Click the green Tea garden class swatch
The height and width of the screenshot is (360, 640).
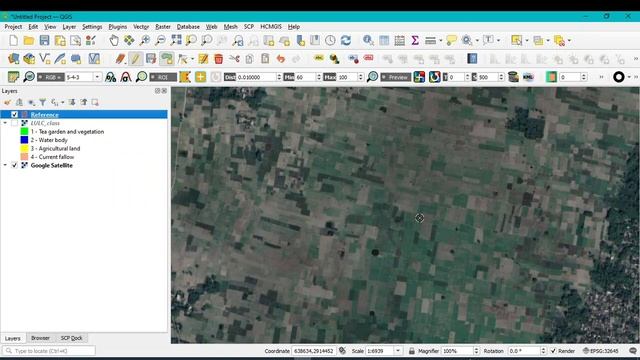click(x=24, y=131)
